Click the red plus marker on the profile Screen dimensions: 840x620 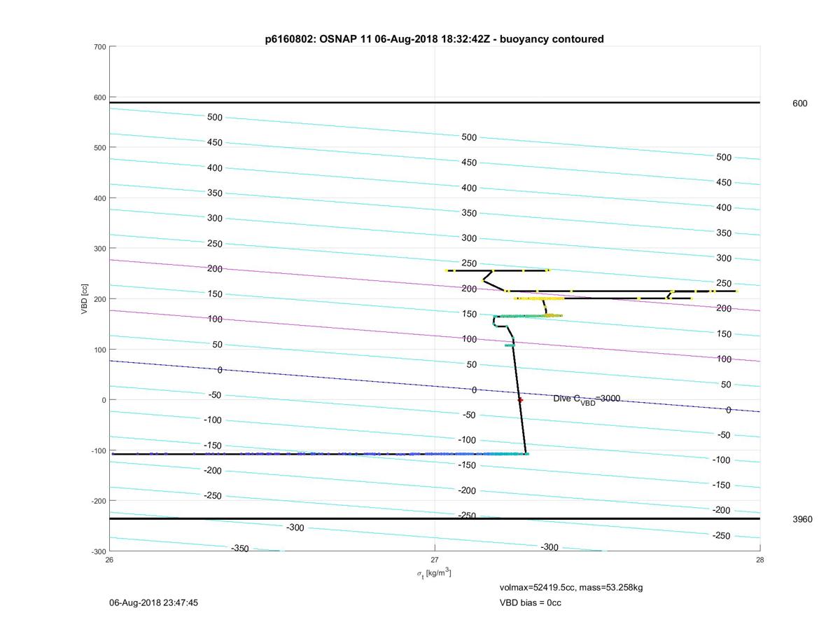[x=520, y=400]
